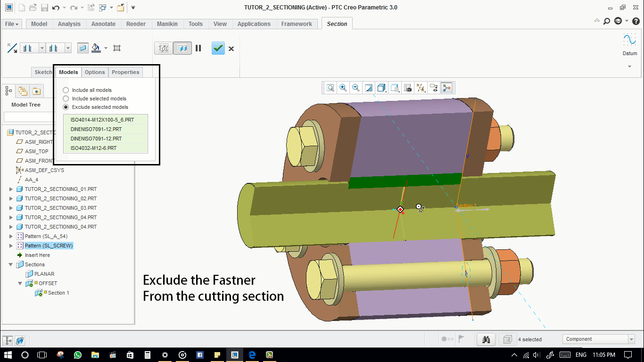The image size is (644, 362).
Task: Click the pause feature icon
Action: point(198,48)
